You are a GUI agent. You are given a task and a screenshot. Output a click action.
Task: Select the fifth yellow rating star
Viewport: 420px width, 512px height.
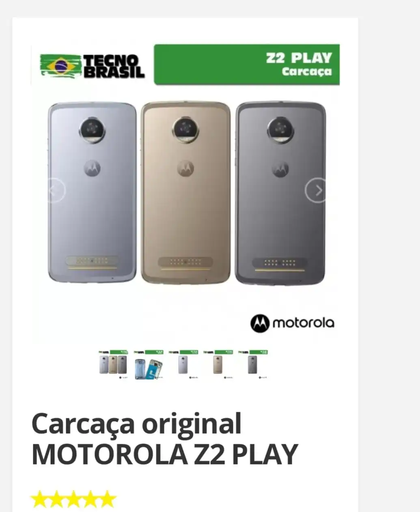tap(108, 499)
